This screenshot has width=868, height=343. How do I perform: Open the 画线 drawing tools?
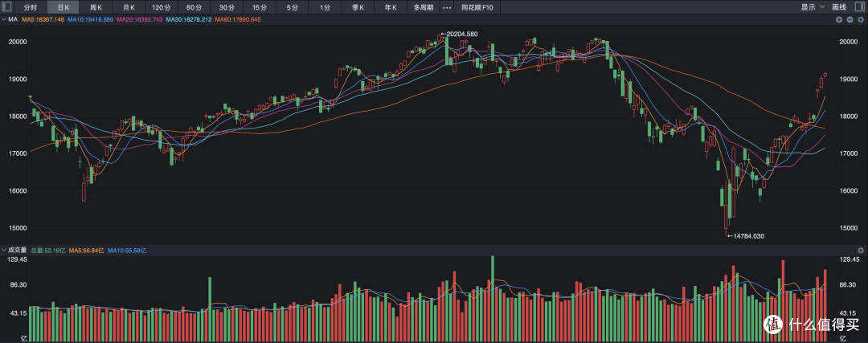tap(840, 7)
